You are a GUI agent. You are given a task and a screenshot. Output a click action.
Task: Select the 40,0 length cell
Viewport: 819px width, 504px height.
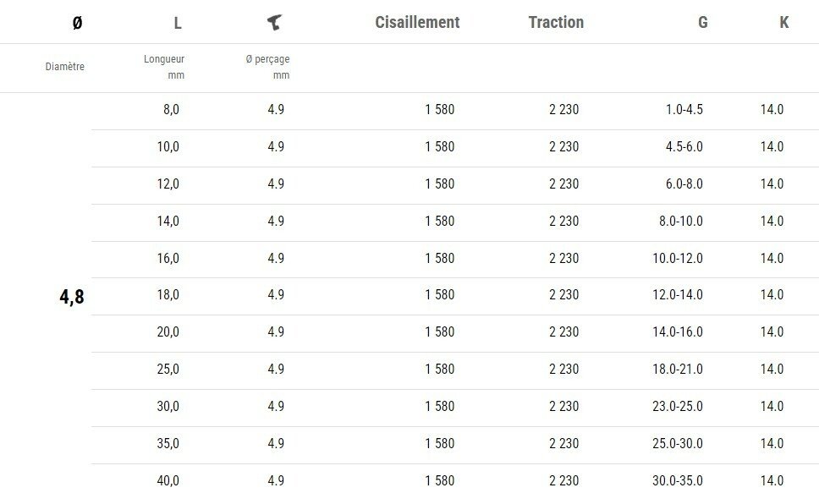(x=168, y=481)
